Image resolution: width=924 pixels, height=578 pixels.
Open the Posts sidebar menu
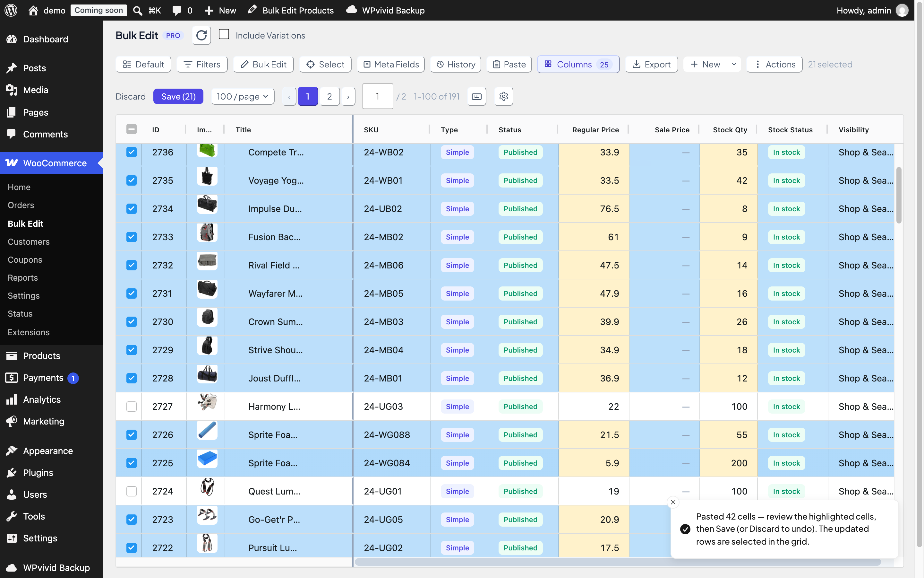point(51,68)
